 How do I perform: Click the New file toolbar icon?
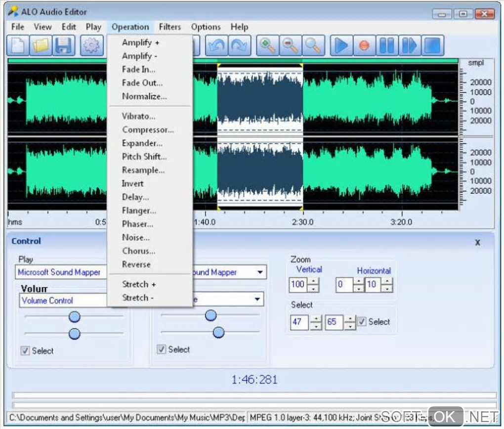point(18,46)
